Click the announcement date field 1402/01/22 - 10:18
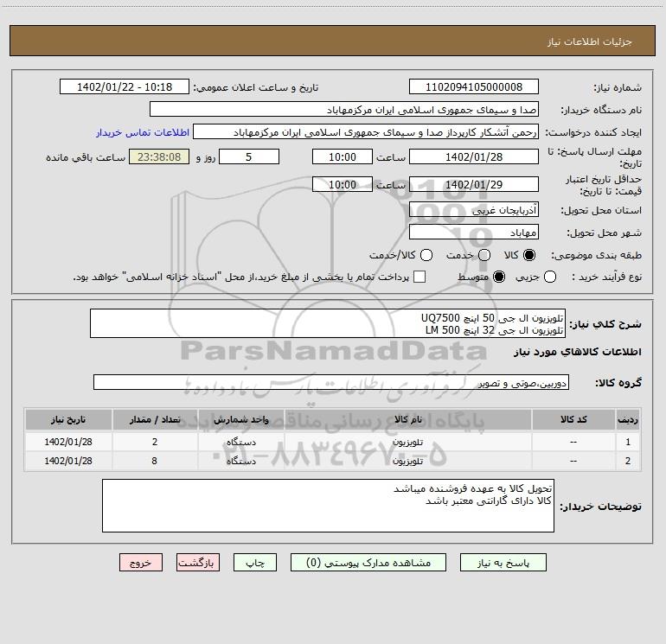 pyautogui.click(x=125, y=87)
